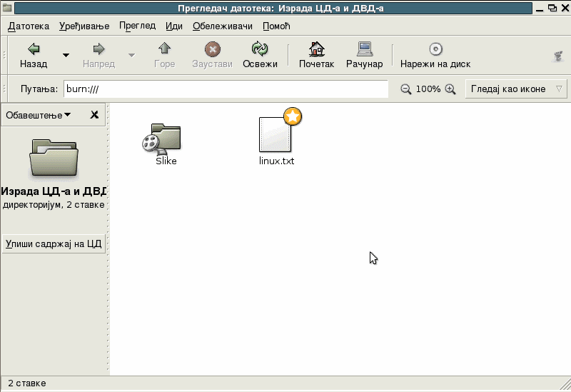Click the sidebar pane divider handle
The image size is (571, 392).
pos(108,239)
